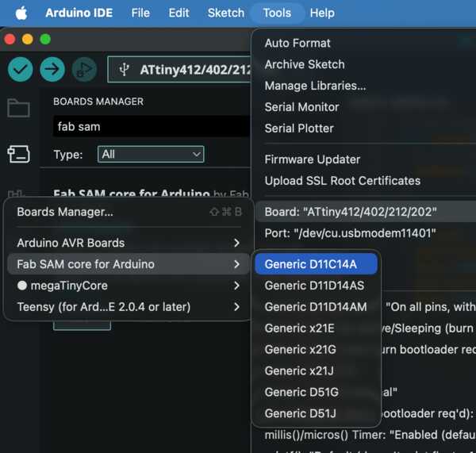This screenshot has height=453, width=476.
Task: Select Generic x21J board
Action: point(317,370)
